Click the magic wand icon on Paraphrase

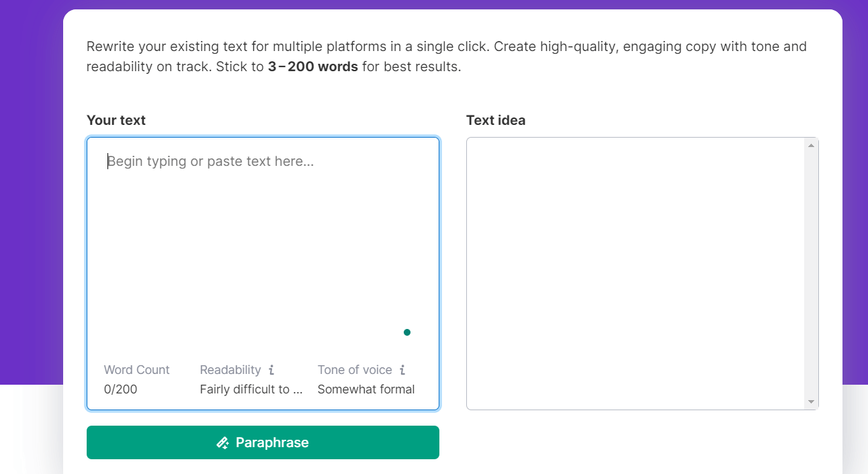tap(223, 443)
